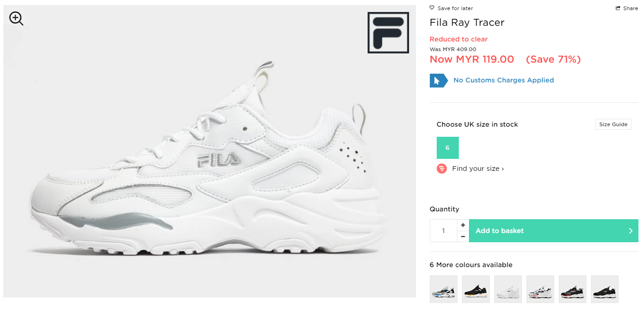
Task: Open the Find your size link
Action: coord(478,169)
